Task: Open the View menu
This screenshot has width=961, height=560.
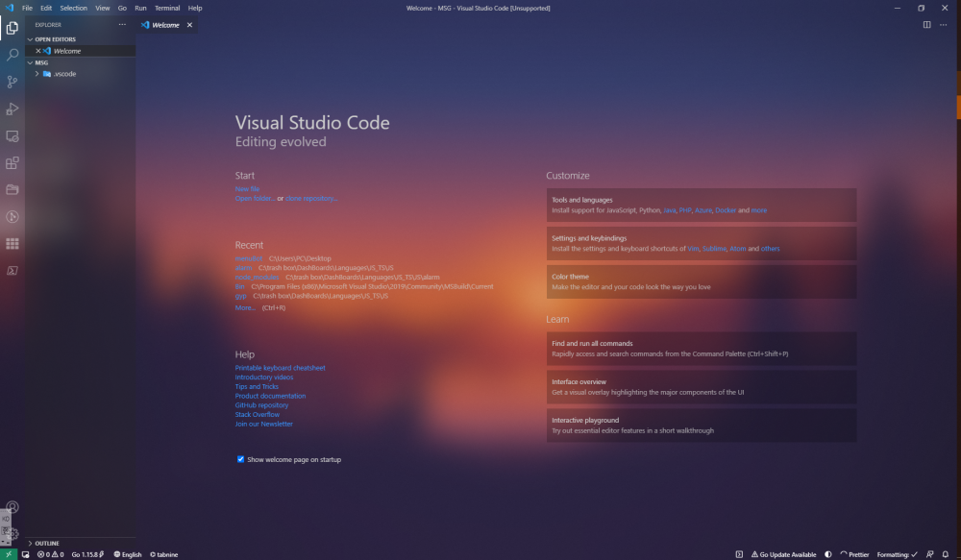Action: pos(103,8)
